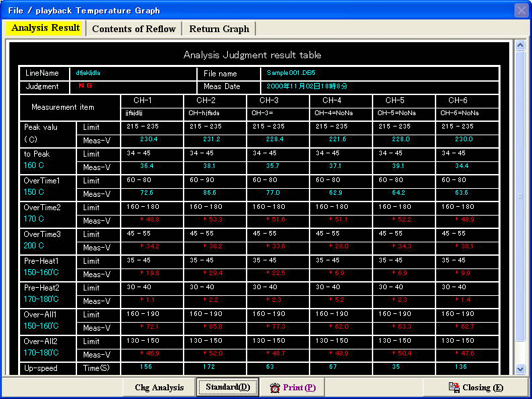
Task: Click the printer icon beside Print (P)
Action: [275, 388]
